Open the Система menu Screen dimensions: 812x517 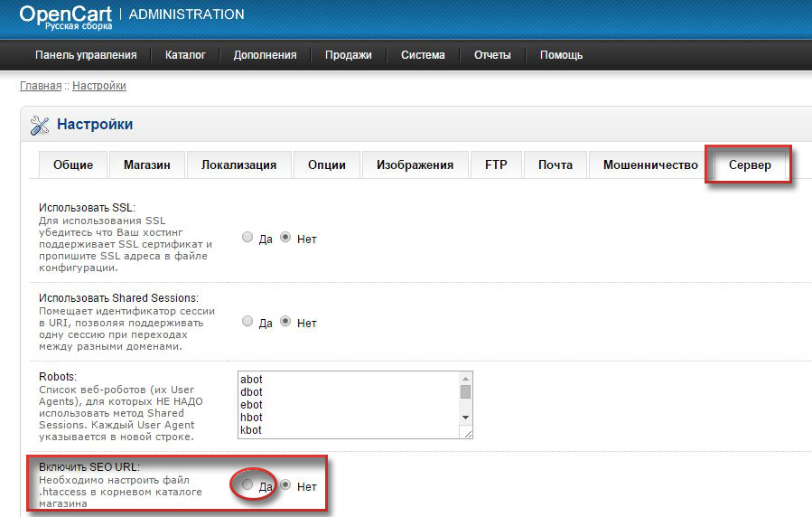click(423, 55)
